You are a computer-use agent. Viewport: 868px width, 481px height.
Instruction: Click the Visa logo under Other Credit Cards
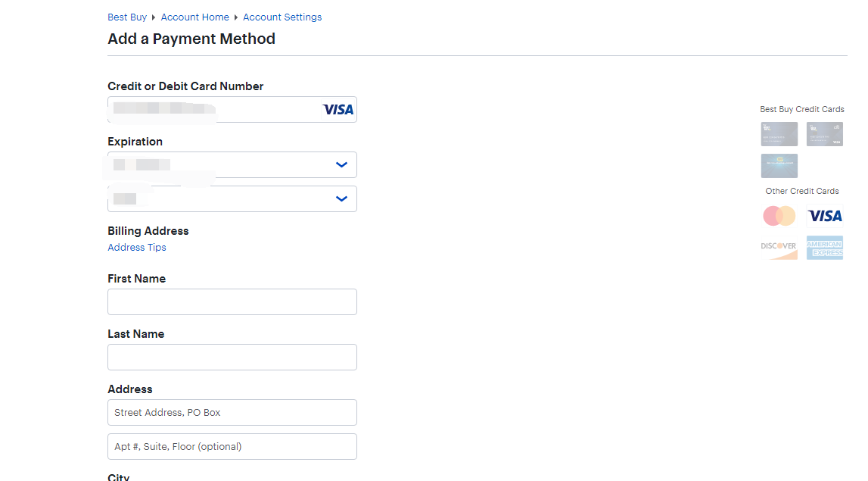[x=824, y=216]
